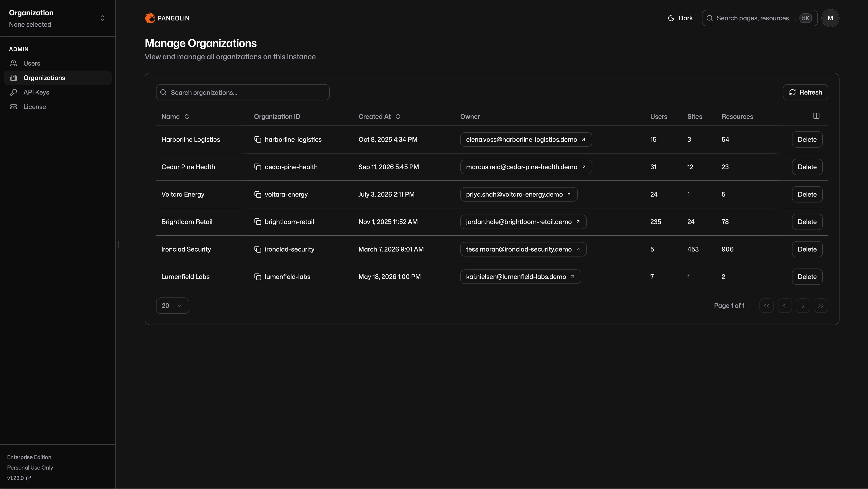The width and height of the screenshot is (868, 489).
Task: Click the Personal Use Only label
Action: click(30, 468)
